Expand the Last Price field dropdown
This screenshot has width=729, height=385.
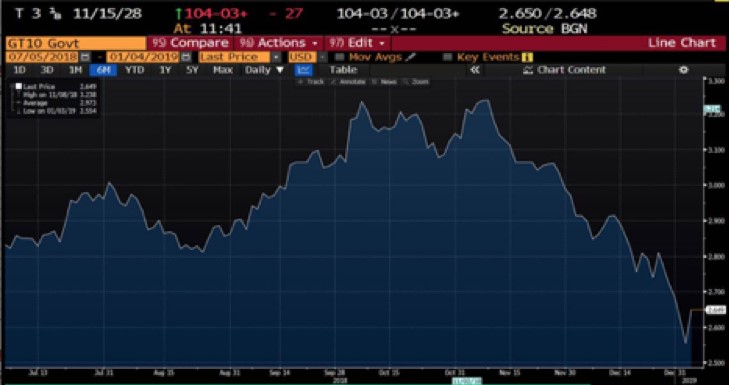click(x=276, y=57)
